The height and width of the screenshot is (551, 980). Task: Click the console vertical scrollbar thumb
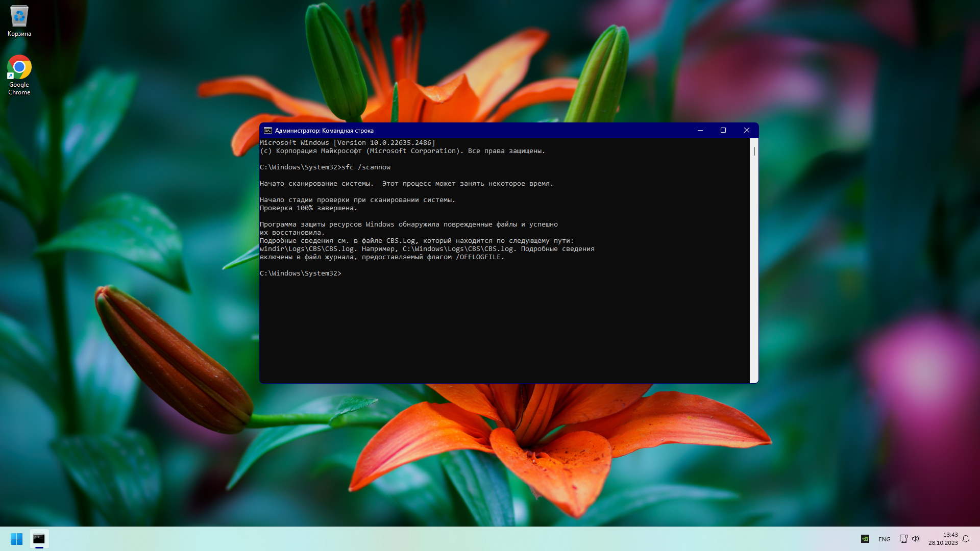[754, 152]
